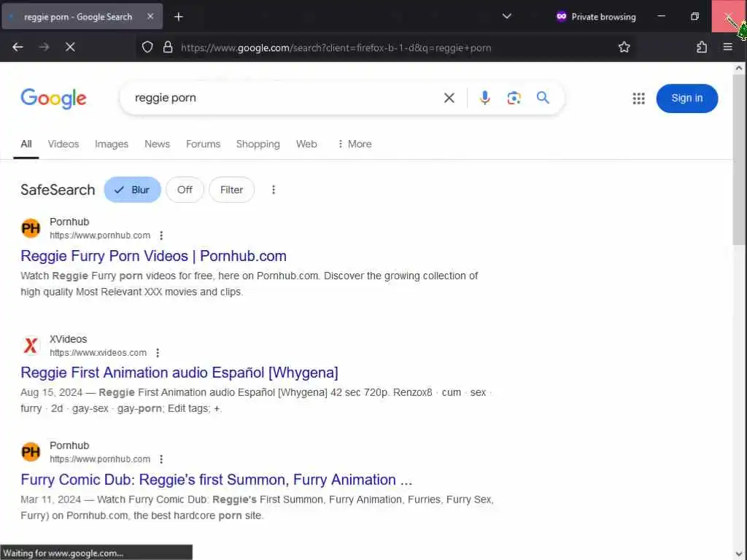The width and height of the screenshot is (747, 560).
Task: Switch to the Images tab
Action: tap(112, 144)
